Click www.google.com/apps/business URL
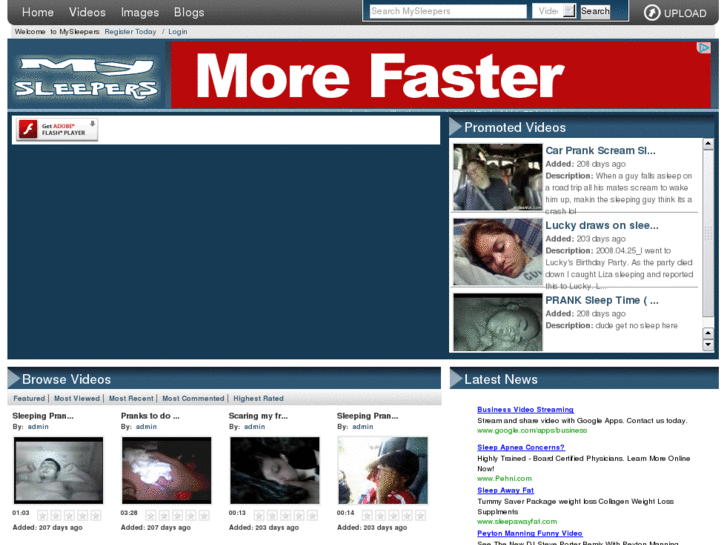Screen dimensions: 727x545 click(532, 430)
